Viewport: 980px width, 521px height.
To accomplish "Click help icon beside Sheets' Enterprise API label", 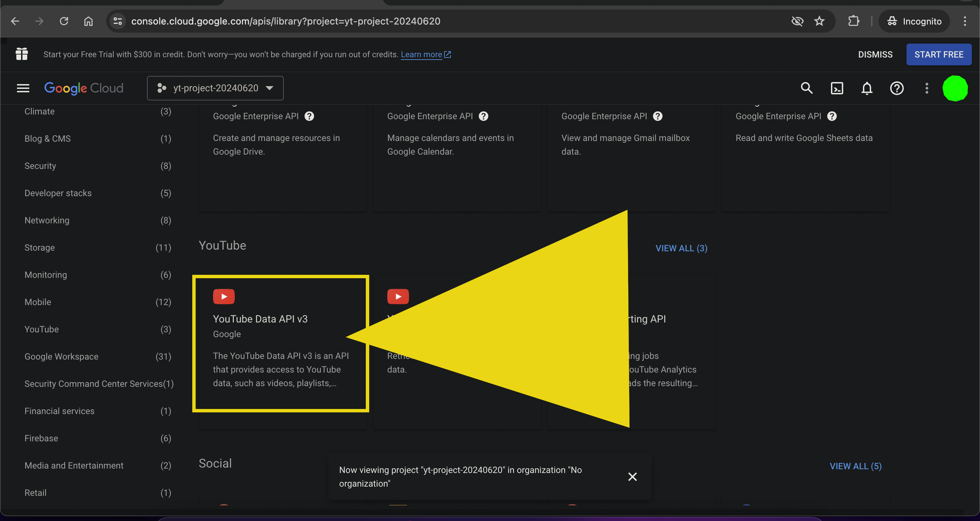I will pyautogui.click(x=832, y=116).
